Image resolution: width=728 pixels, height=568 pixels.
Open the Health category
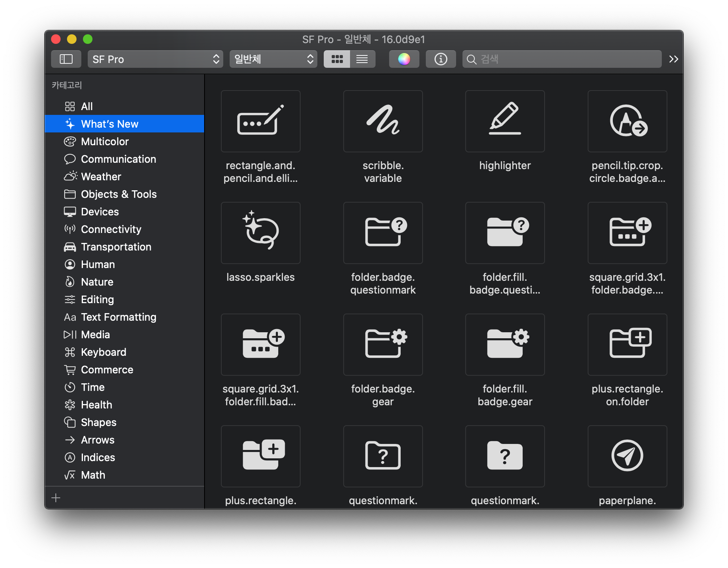124,405
